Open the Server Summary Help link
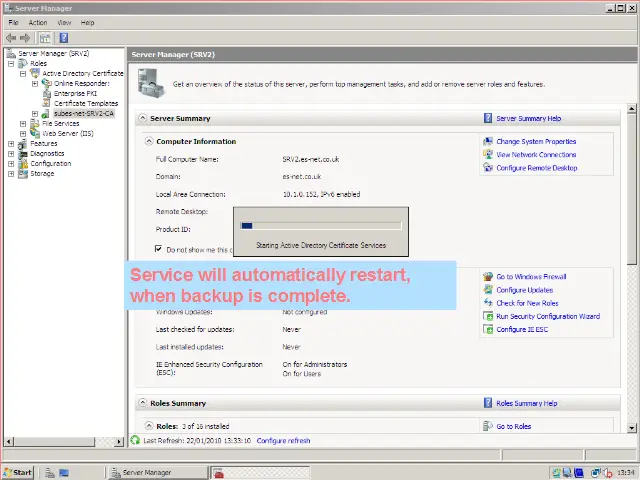The width and height of the screenshot is (640, 480). (x=529, y=118)
